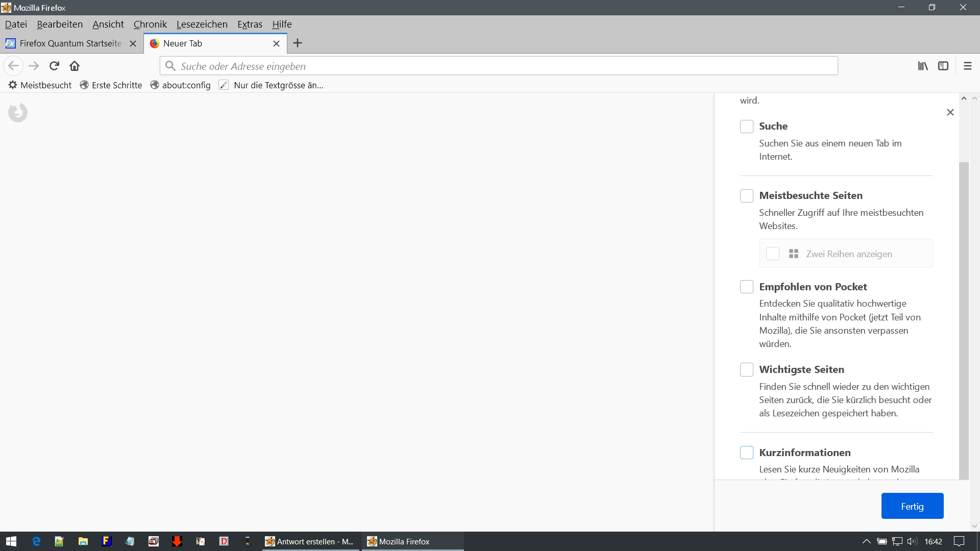Click the address search field
The image size is (980, 551).
coord(498,66)
